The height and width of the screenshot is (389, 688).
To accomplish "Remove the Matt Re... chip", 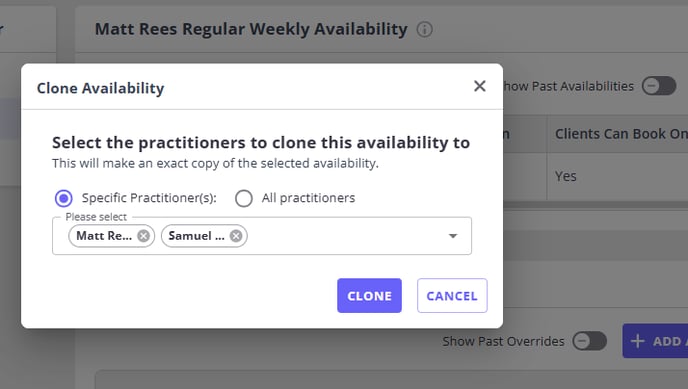I will pyautogui.click(x=143, y=236).
